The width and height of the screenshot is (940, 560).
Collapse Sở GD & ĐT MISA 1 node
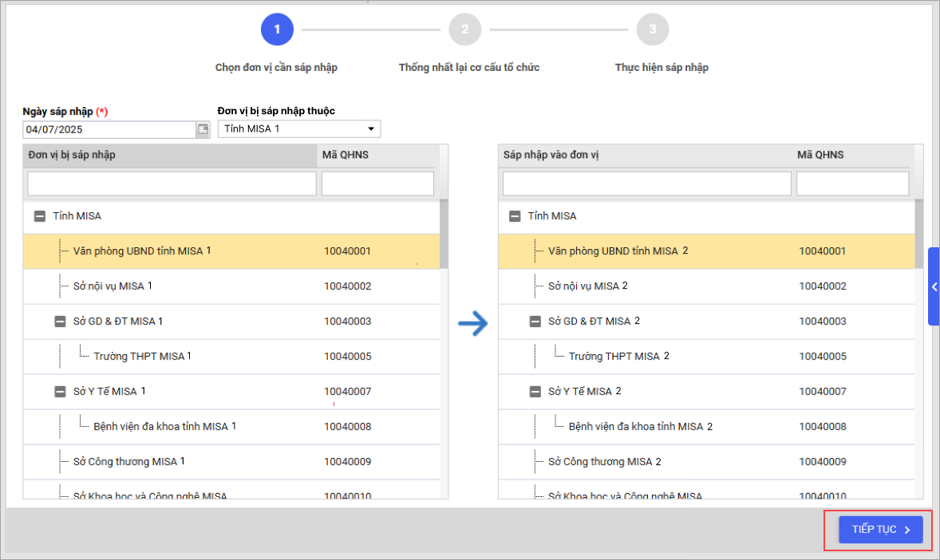60,321
